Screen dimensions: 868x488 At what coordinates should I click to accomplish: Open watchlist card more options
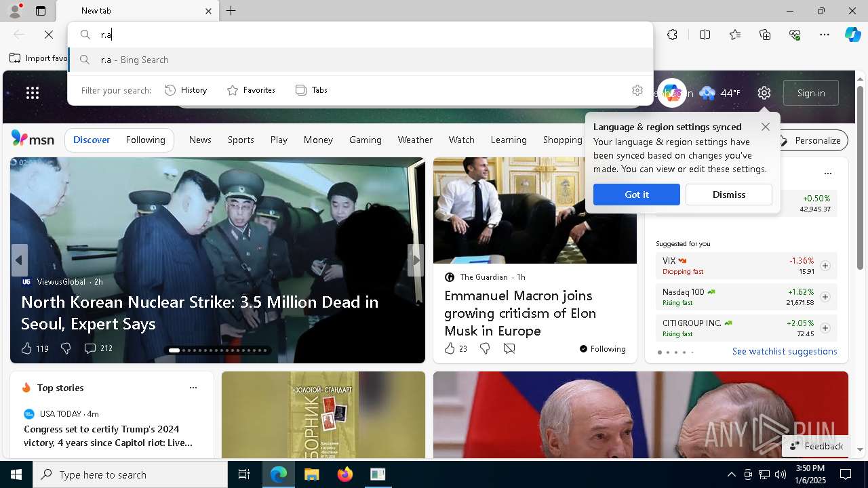pyautogui.click(x=827, y=174)
